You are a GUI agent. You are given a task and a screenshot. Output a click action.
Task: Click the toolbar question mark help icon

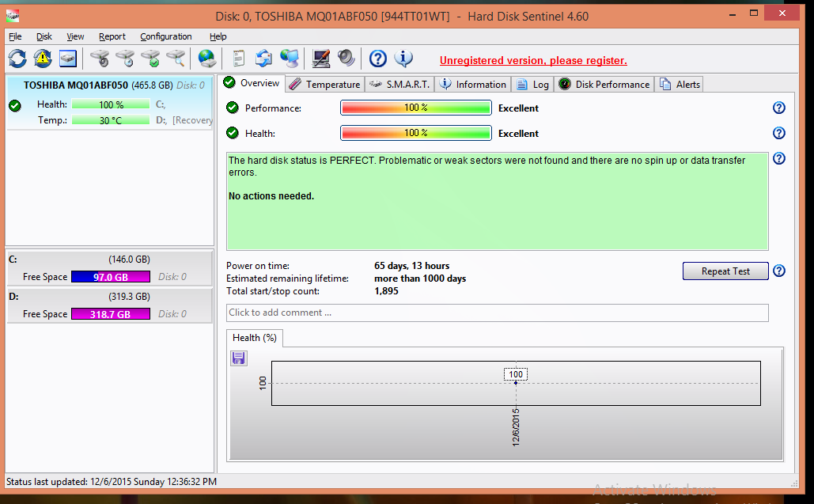378,59
